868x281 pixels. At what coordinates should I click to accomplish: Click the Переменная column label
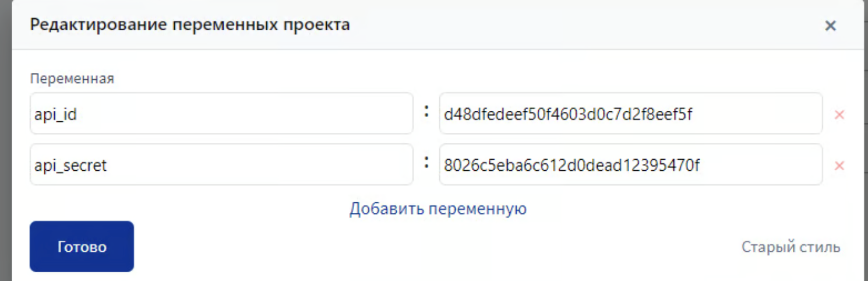click(72, 79)
